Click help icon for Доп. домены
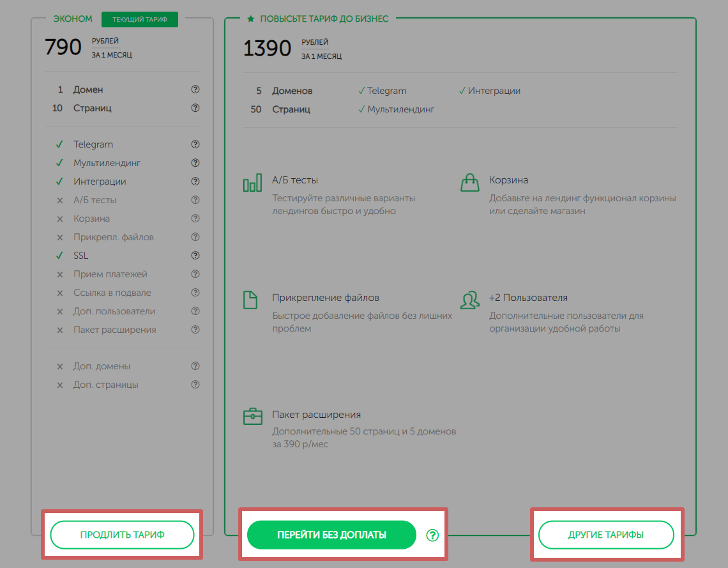Screen dimensions: 728x568 click(x=195, y=367)
